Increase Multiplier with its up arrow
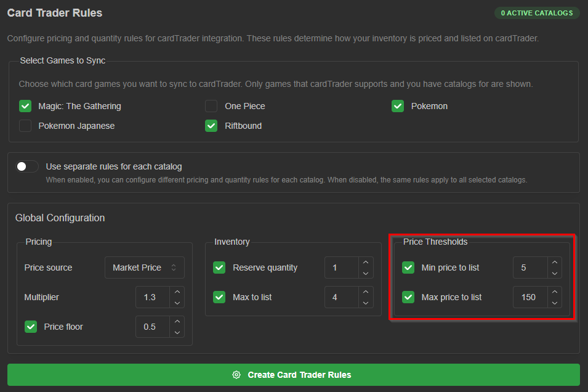588x392 pixels. [177, 292]
